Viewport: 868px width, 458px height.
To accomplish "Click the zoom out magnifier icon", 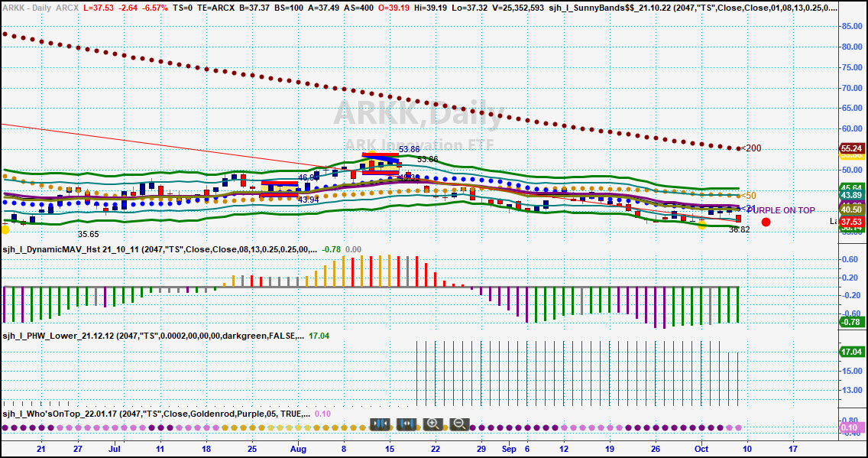I will pos(459,424).
